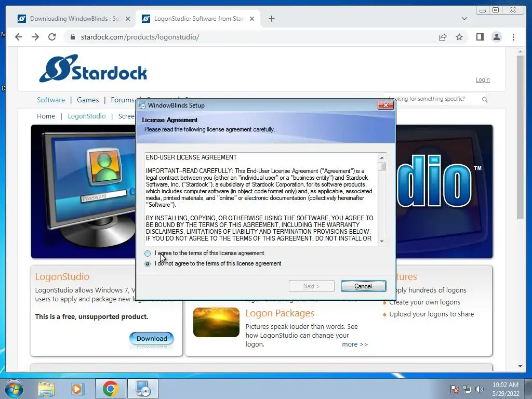Open Chrome three-dot menu

click(x=513, y=37)
